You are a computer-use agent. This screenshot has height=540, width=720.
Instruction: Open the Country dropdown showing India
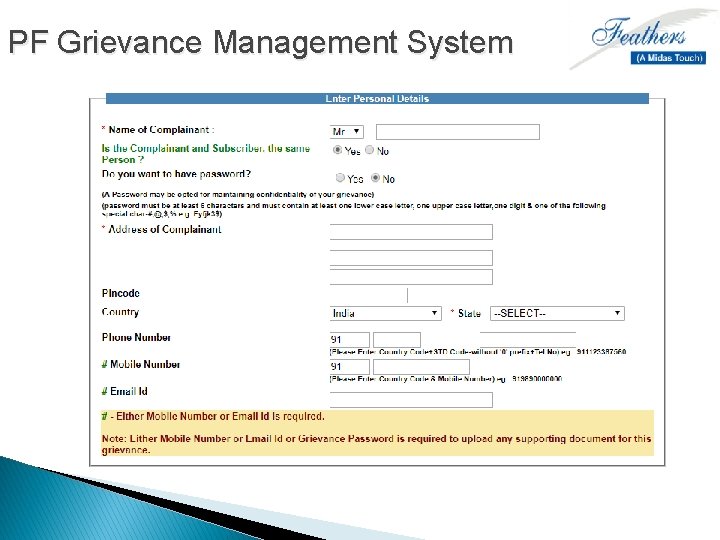point(386,313)
